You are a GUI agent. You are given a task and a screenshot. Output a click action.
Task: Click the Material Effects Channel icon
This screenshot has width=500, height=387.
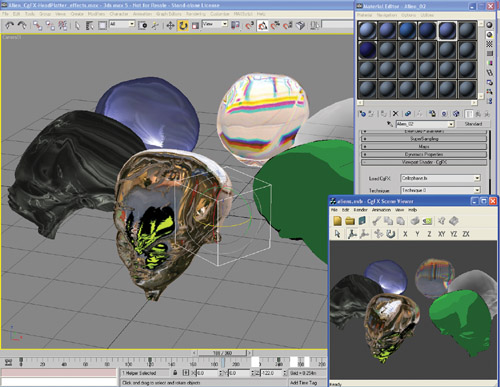pos(444,114)
